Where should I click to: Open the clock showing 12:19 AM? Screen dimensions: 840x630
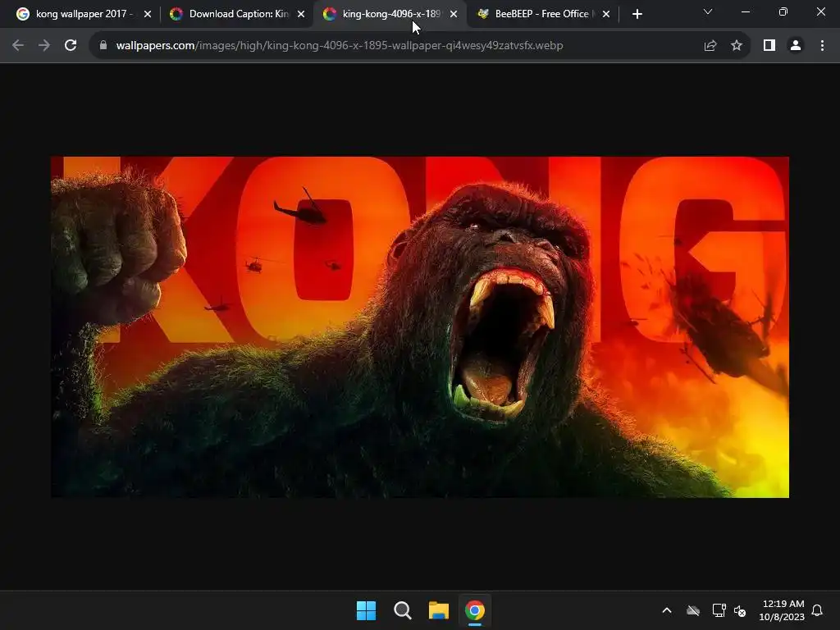(782, 610)
